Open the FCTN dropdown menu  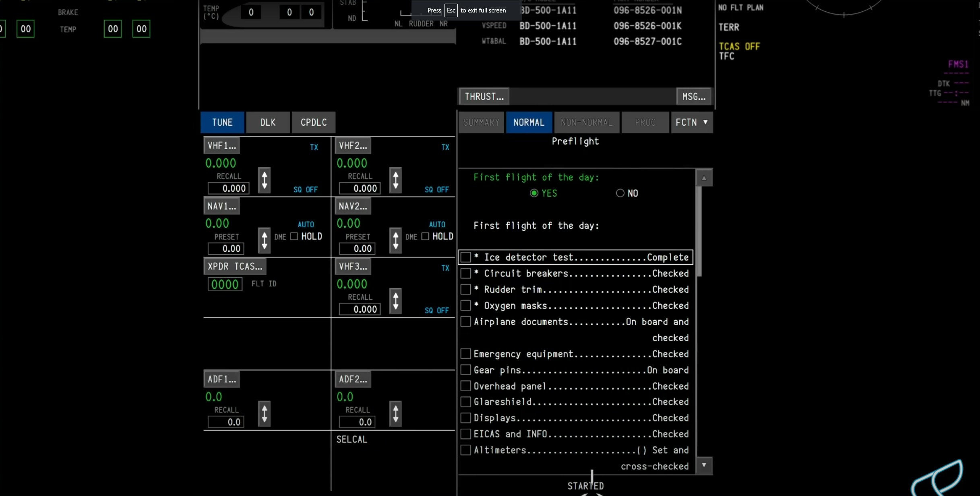click(x=691, y=122)
